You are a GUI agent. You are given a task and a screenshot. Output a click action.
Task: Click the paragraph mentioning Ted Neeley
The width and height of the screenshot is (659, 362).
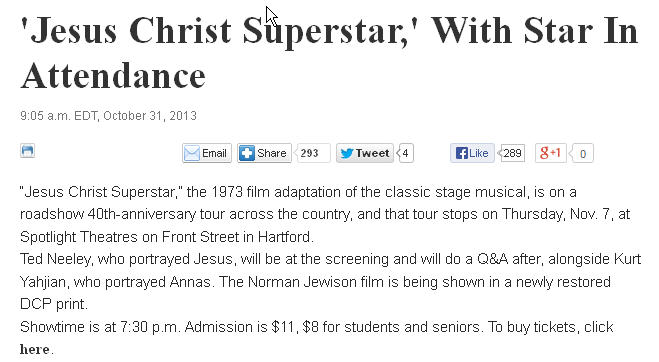[x=330, y=281]
